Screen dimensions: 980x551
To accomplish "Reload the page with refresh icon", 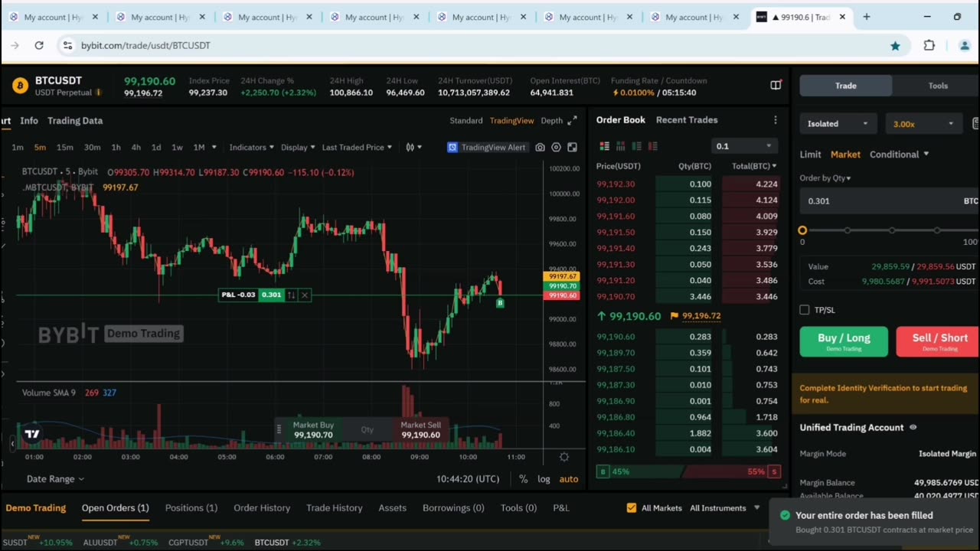I will pyautogui.click(x=39, y=45).
